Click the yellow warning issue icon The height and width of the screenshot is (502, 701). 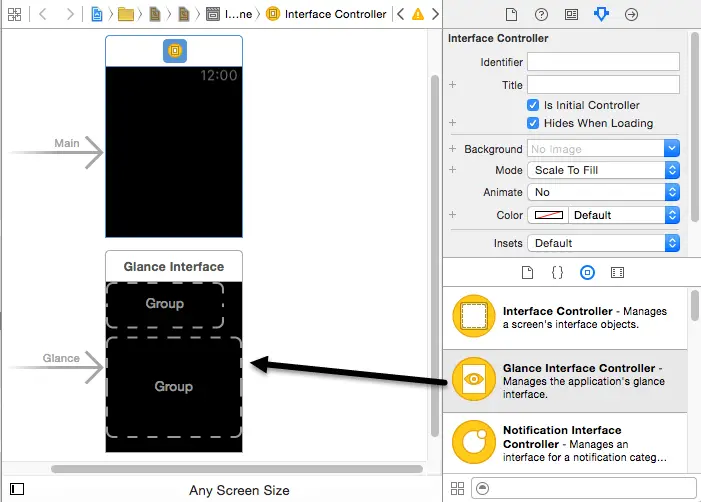pos(418,15)
